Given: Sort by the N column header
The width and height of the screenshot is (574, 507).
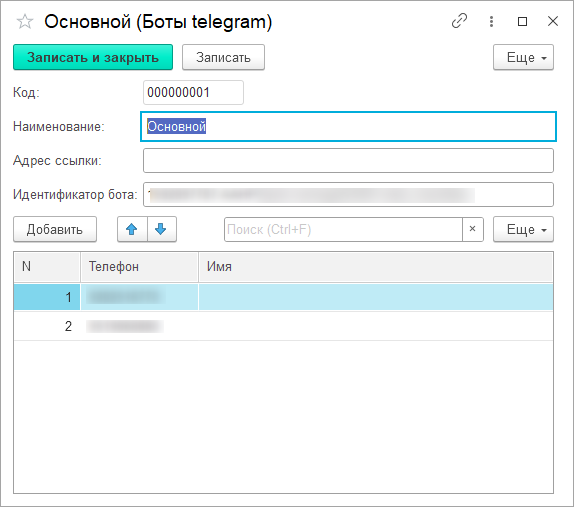Looking at the screenshot, I should tap(47, 266).
